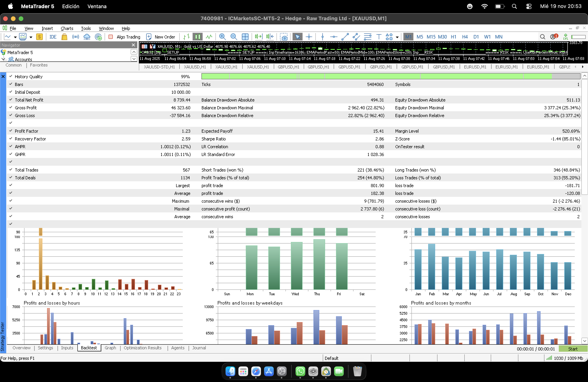588x382 pixels.
Task: Expand the Accounts tree in Navigator
Action: click(x=3, y=59)
